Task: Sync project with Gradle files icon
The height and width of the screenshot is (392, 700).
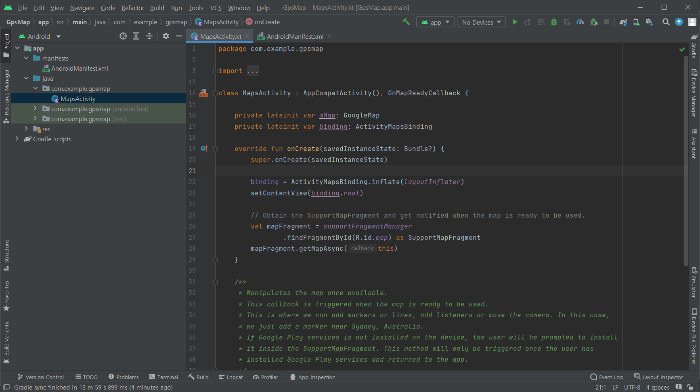Action: point(623,22)
